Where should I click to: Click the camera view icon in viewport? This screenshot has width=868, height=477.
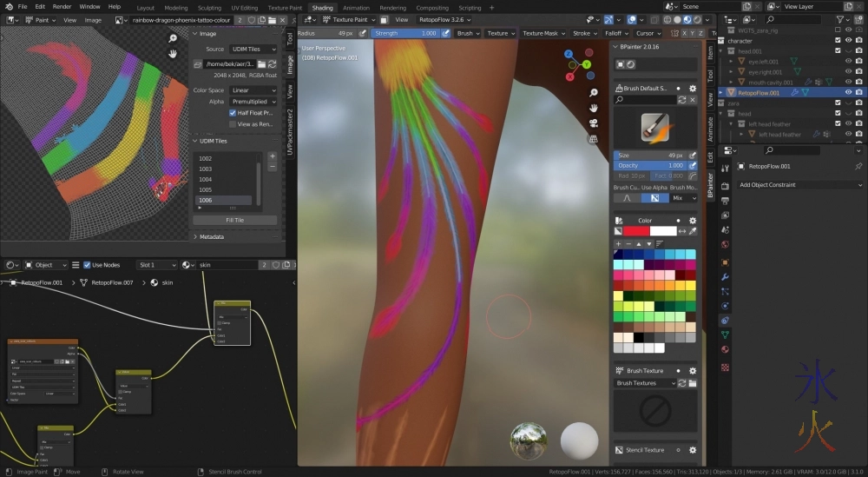(x=593, y=123)
